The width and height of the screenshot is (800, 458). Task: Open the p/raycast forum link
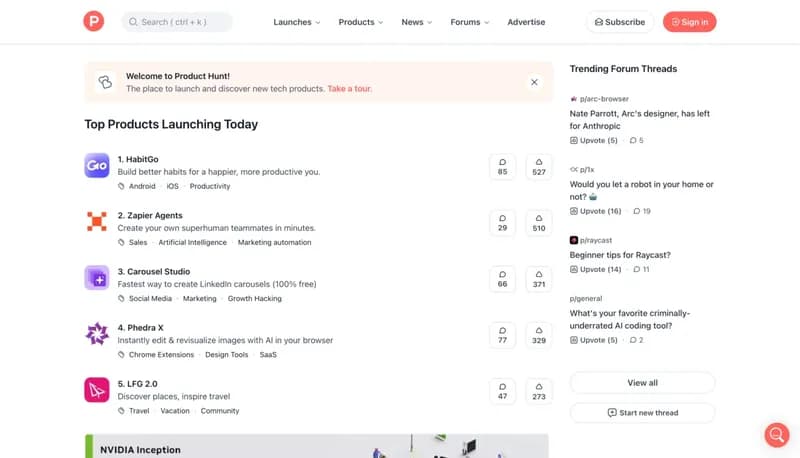pos(591,240)
